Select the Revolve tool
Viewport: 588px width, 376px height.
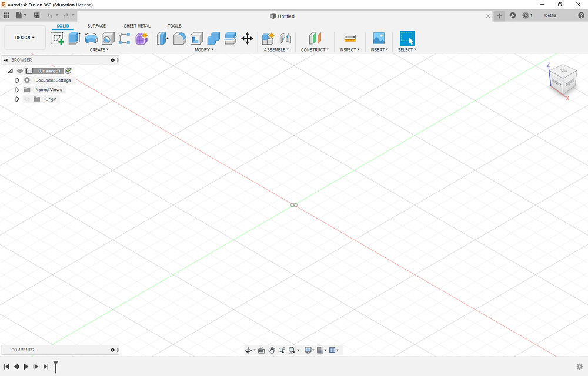91,38
